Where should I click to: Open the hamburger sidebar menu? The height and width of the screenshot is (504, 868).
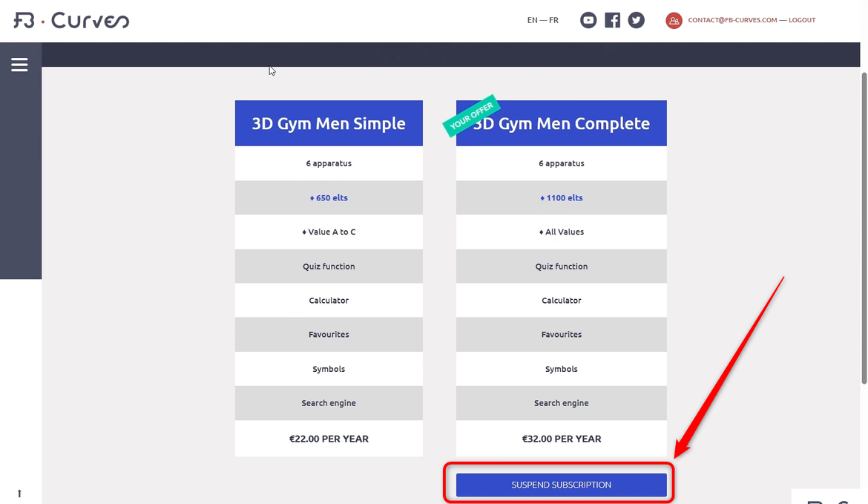click(x=19, y=65)
